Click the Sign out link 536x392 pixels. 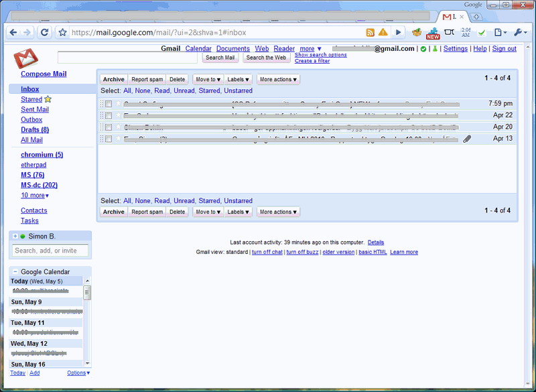coord(505,49)
